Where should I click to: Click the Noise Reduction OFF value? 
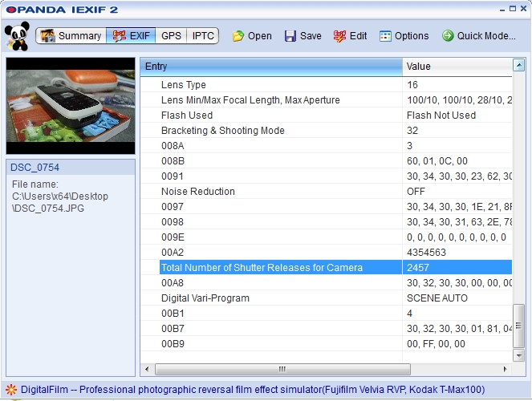416,192
